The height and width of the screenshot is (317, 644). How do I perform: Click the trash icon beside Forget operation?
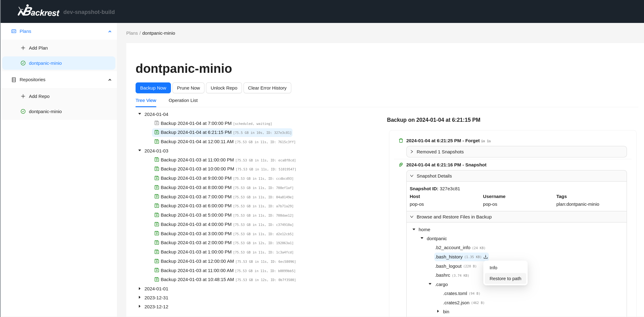pos(401,141)
